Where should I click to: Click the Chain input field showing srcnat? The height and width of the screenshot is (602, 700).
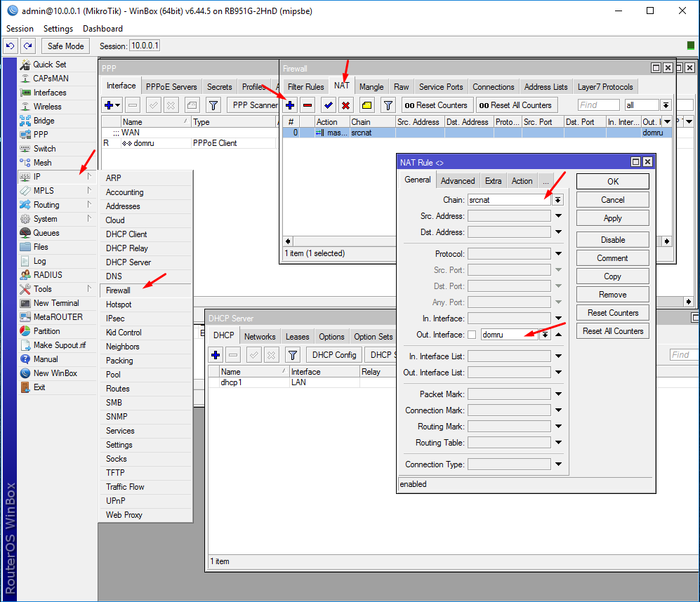pos(509,200)
